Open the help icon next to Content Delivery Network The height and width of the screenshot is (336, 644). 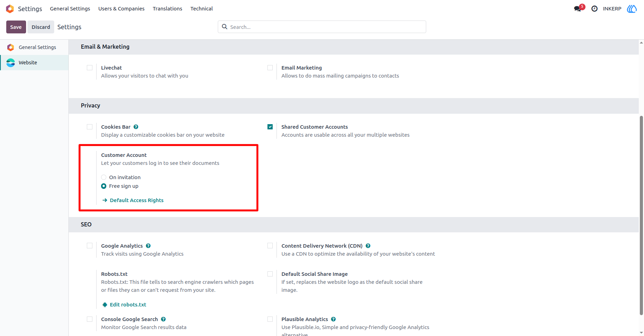[368, 246]
